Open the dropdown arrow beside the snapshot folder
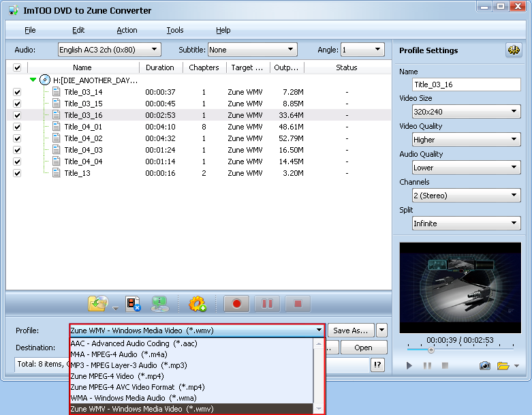 click(516, 366)
